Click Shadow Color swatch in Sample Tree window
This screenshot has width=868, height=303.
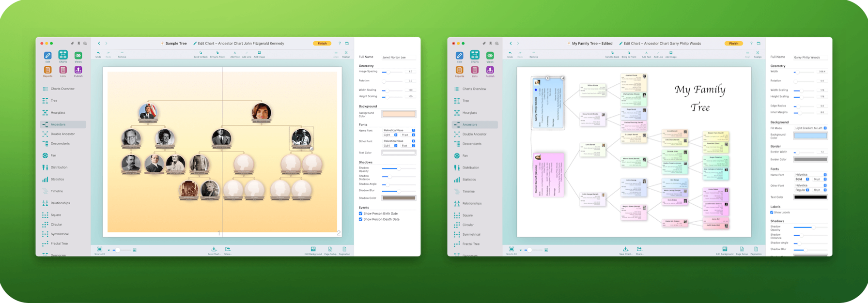pyautogui.click(x=399, y=198)
